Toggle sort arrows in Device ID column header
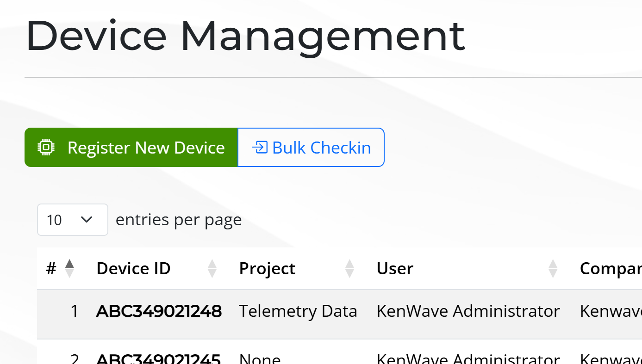642x364 pixels. click(212, 268)
